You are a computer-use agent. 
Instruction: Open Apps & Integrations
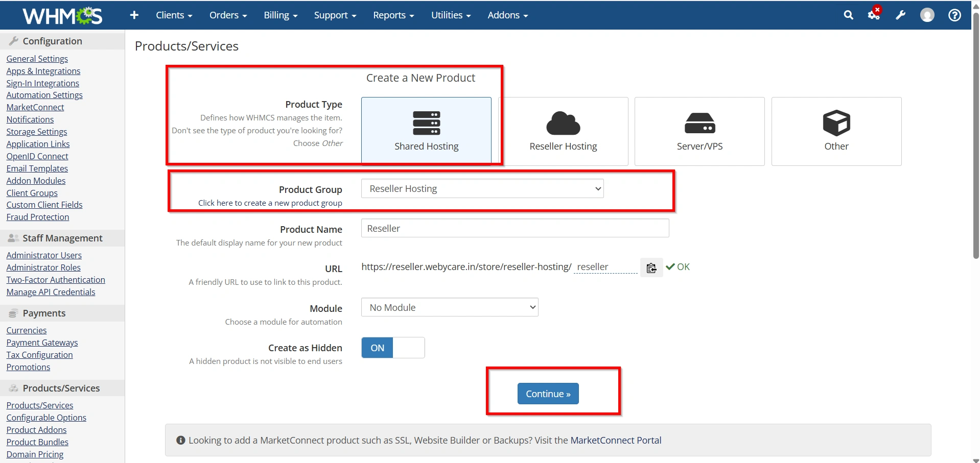coord(43,71)
